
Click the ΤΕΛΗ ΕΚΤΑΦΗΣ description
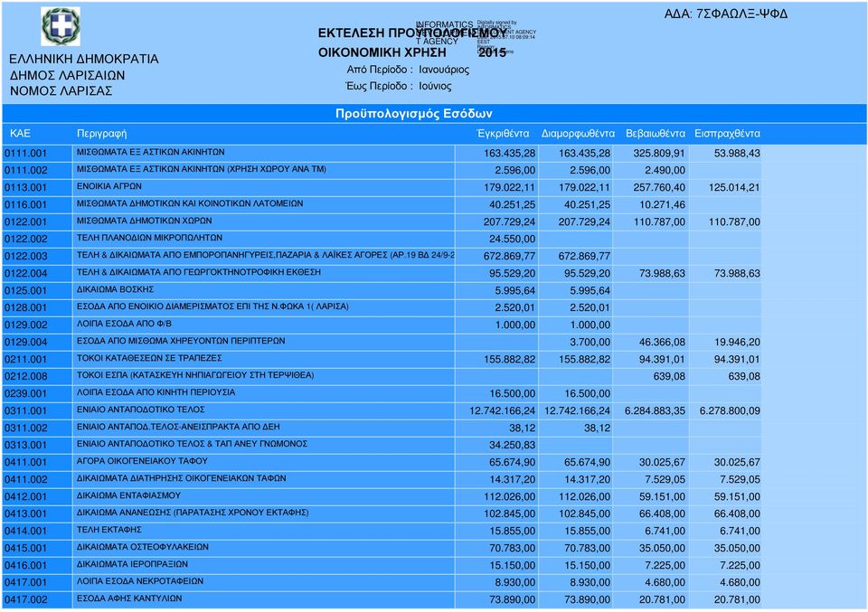109,530
